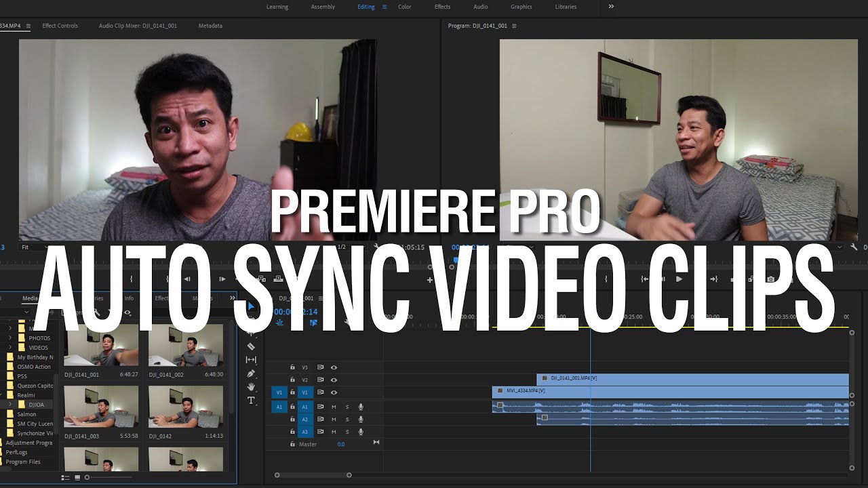Click Master volume value 0.0
Viewport: 868px width, 488px height.
[x=341, y=444]
